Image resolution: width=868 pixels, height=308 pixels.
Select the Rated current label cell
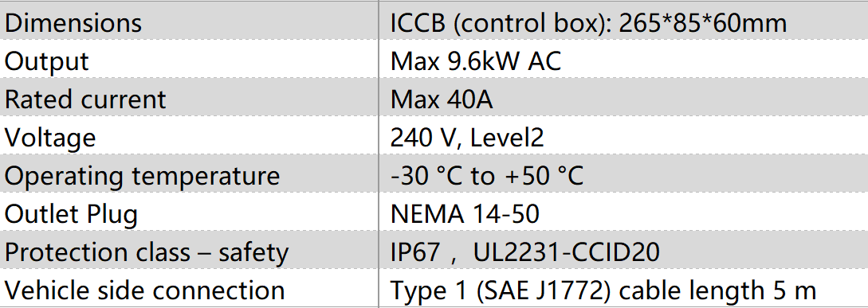189,97
